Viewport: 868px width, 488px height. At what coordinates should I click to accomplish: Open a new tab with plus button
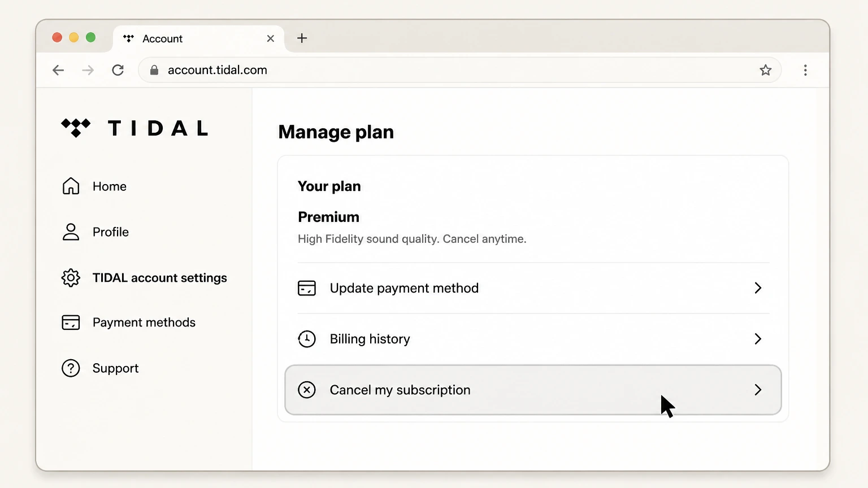pyautogui.click(x=302, y=38)
